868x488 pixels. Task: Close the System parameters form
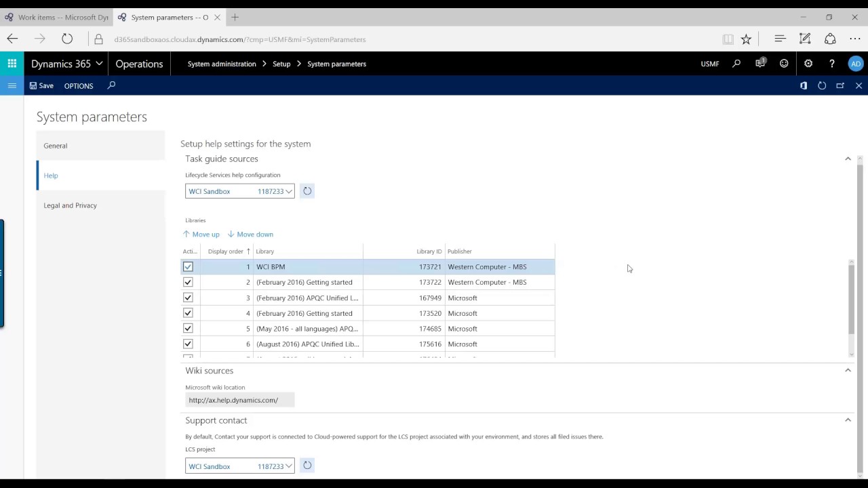859,85
